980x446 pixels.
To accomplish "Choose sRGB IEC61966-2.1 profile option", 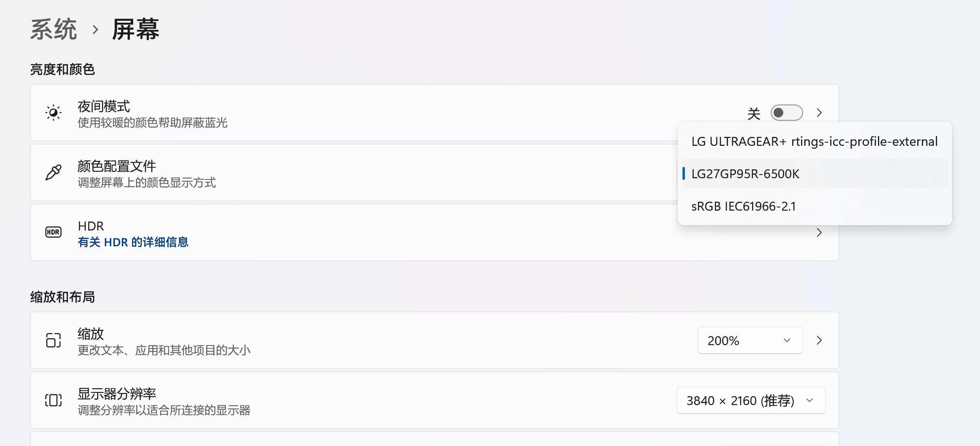I will tap(743, 206).
